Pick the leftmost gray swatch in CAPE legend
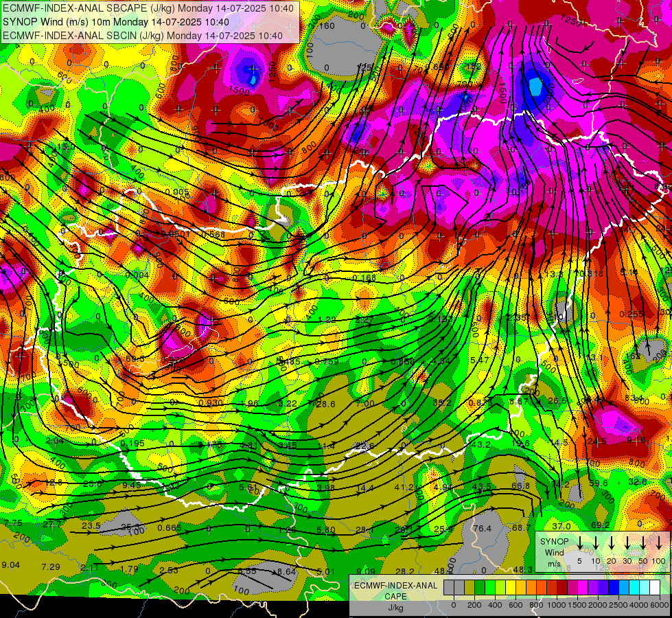672x618 pixels. coord(449,588)
